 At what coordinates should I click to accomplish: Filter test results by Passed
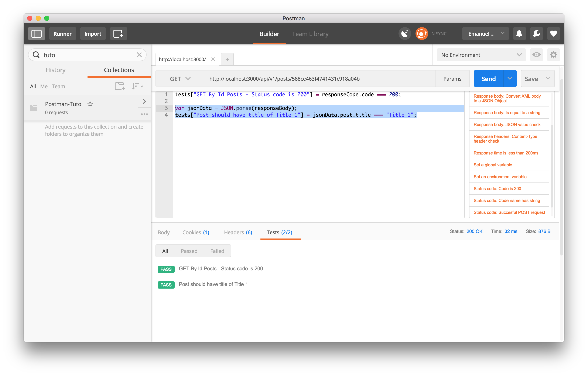[189, 251]
